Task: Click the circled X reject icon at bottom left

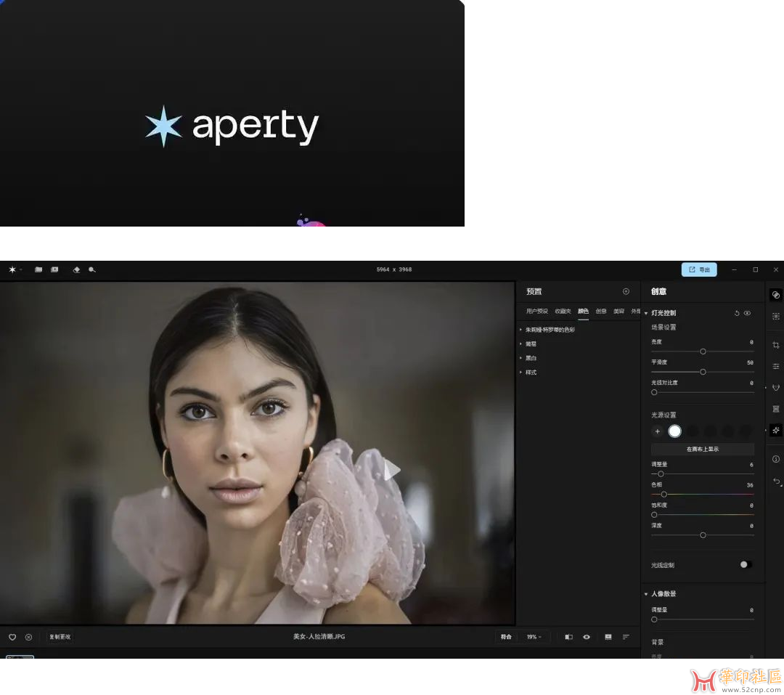Action: coord(28,637)
